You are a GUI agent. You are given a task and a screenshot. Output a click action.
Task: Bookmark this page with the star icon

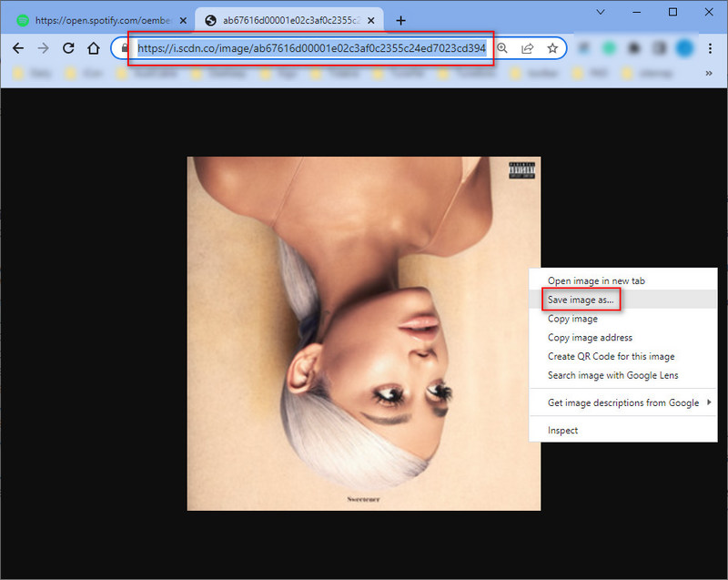(x=551, y=48)
